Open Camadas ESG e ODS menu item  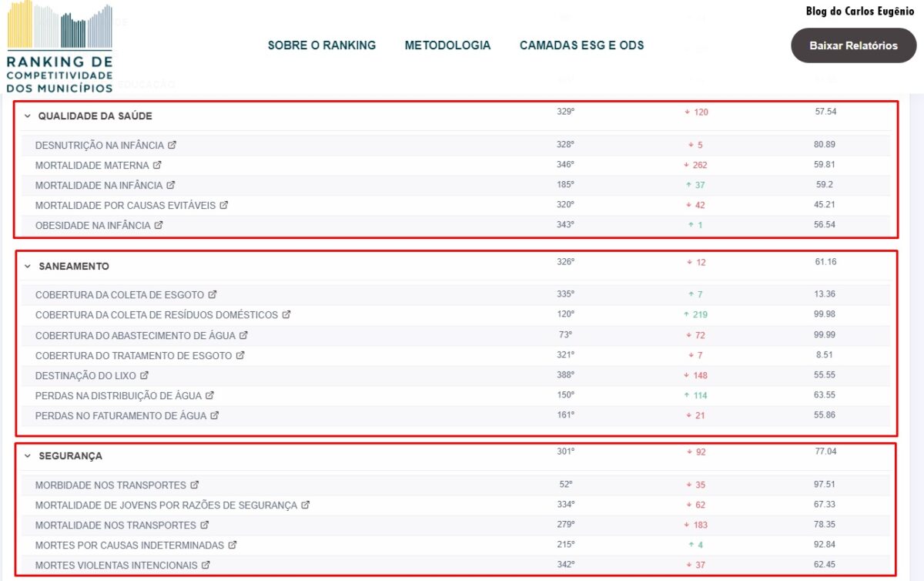click(581, 45)
